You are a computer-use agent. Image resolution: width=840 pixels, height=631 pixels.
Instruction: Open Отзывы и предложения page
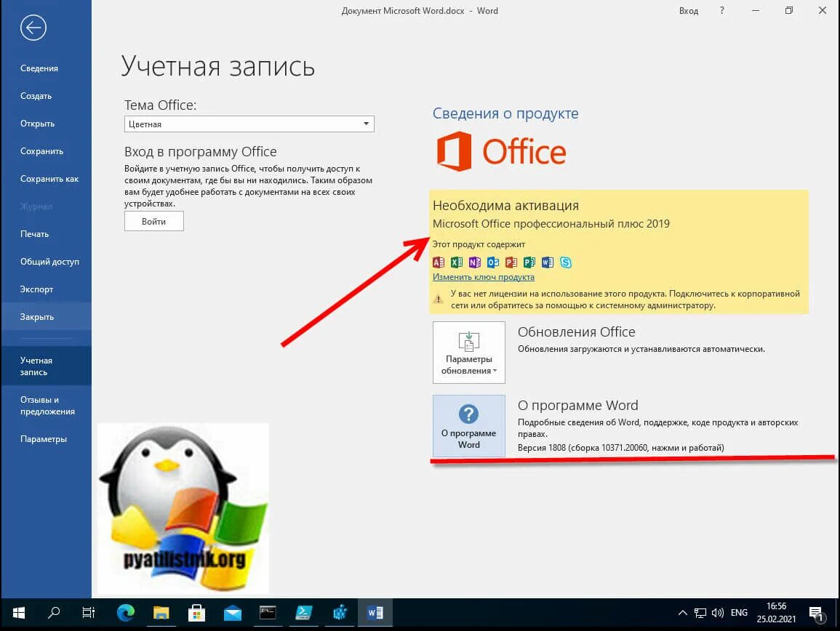click(x=46, y=406)
